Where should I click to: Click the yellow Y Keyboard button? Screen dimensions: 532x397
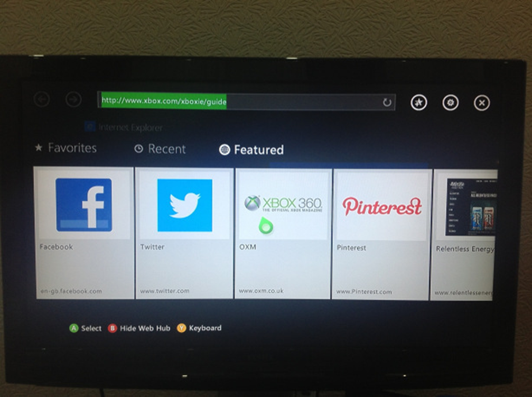(200, 328)
